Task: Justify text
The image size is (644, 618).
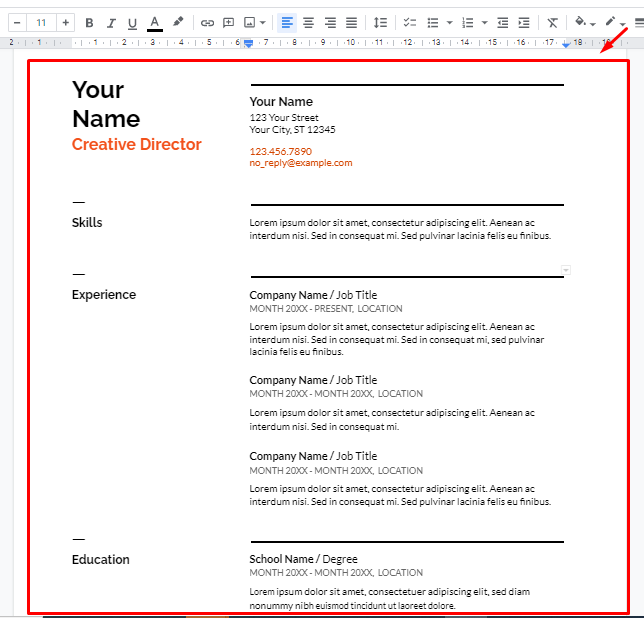Action: click(351, 23)
